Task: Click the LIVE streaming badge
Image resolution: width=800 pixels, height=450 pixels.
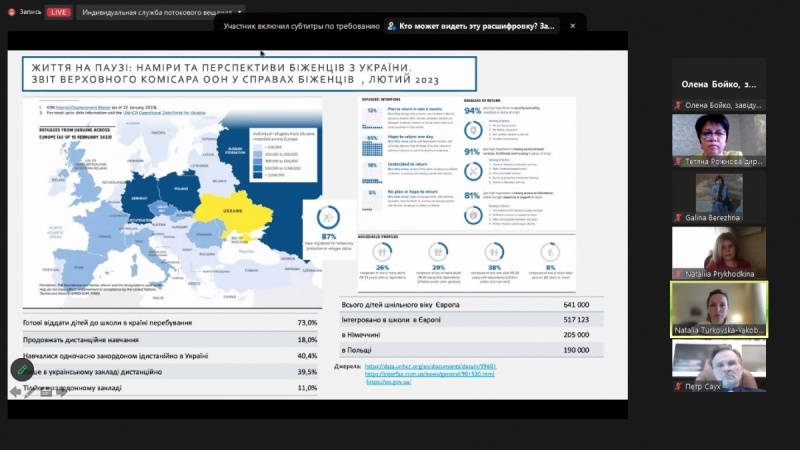Action: click(x=58, y=12)
